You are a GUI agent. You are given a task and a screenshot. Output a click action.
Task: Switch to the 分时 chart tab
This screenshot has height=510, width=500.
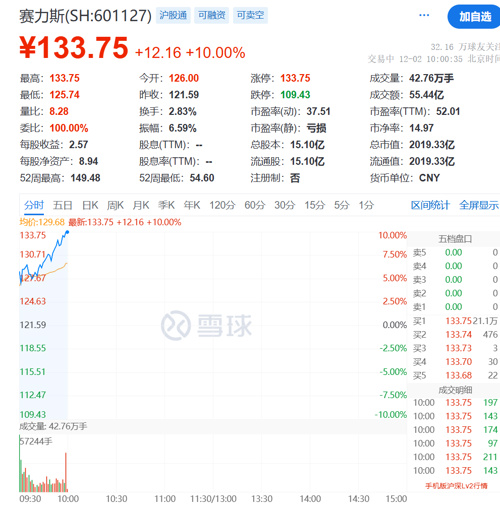click(x=34, y=205)
